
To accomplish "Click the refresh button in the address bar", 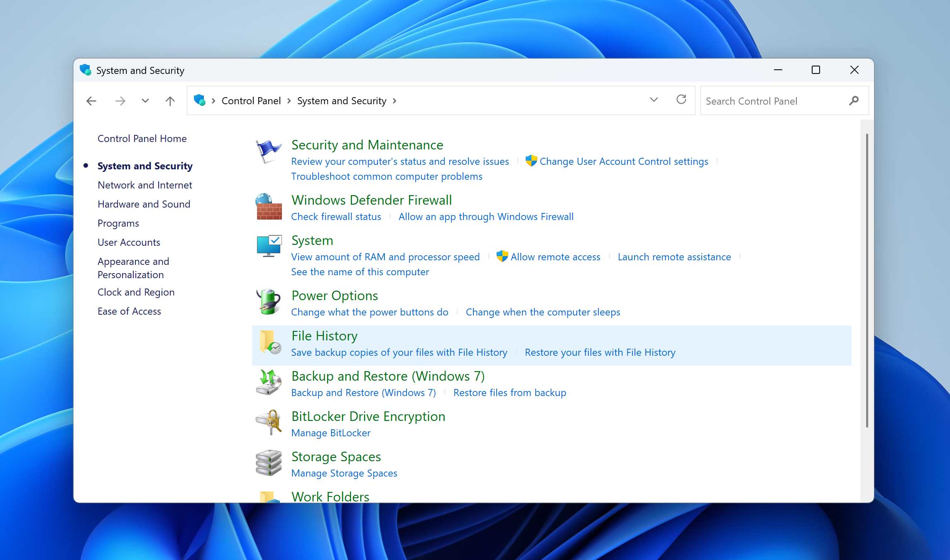I will coord(681,100).
